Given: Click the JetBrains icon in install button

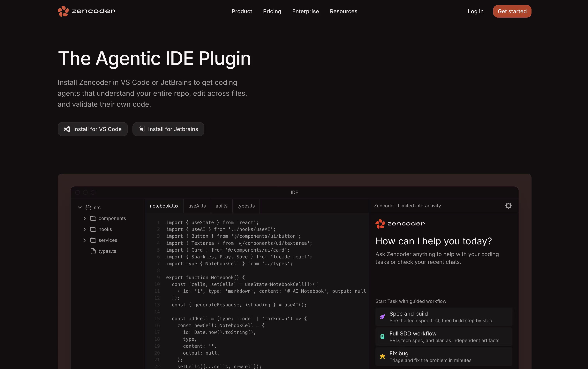Looking at the screenshot, I should click(x=142, y=129).
